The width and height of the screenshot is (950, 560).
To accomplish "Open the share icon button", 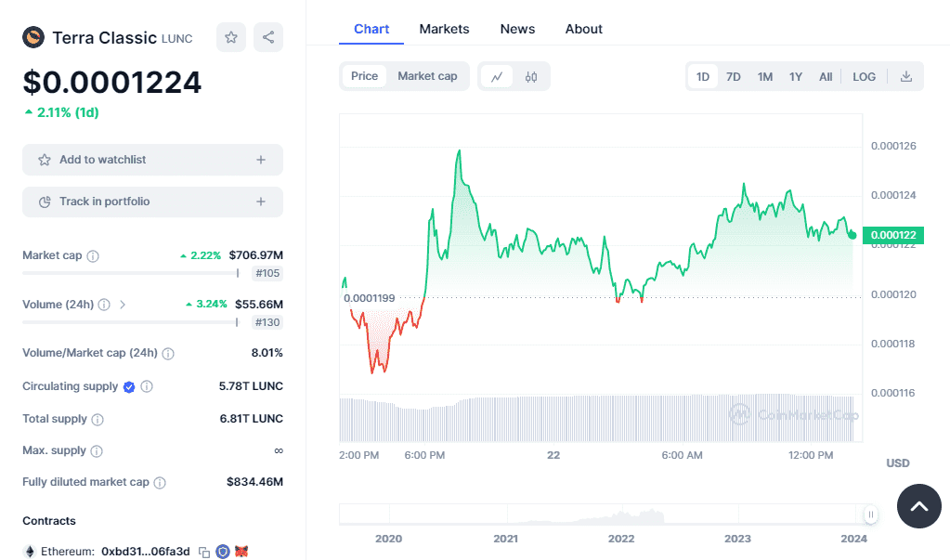I will [268, 37].
